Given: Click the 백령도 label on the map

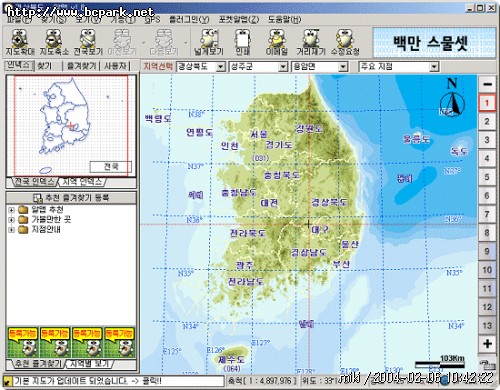Looking at the screenshot, I should coord(158,118).
